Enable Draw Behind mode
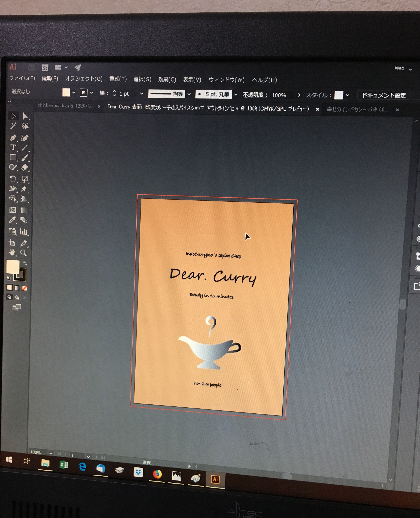The image size is (420, 518). 17,297
